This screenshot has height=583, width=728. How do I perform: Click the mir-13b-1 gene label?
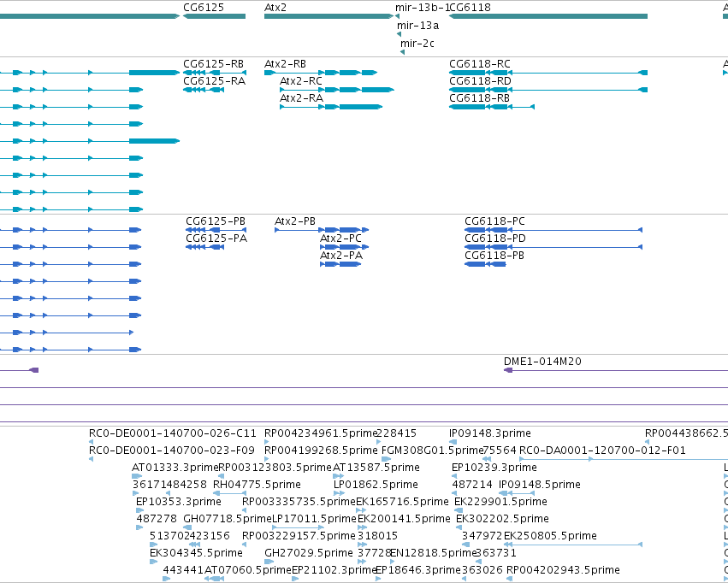(x=422, y=8)
